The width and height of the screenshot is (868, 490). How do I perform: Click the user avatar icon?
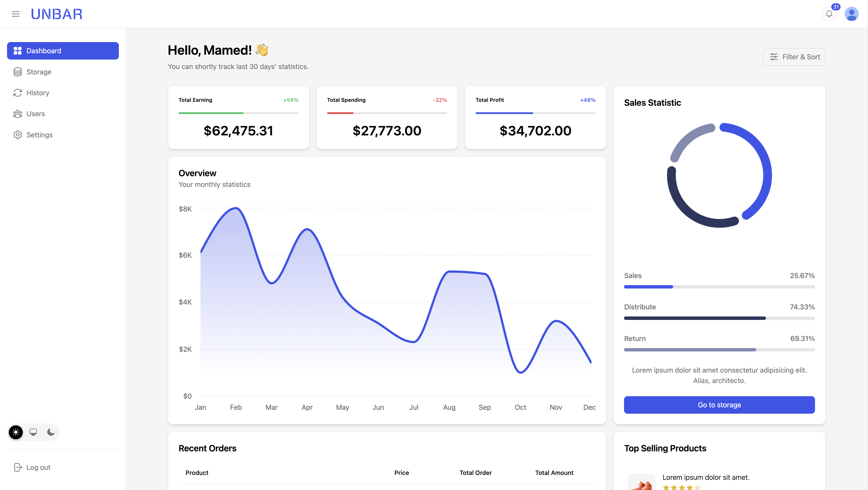click(x=851, y=14)
